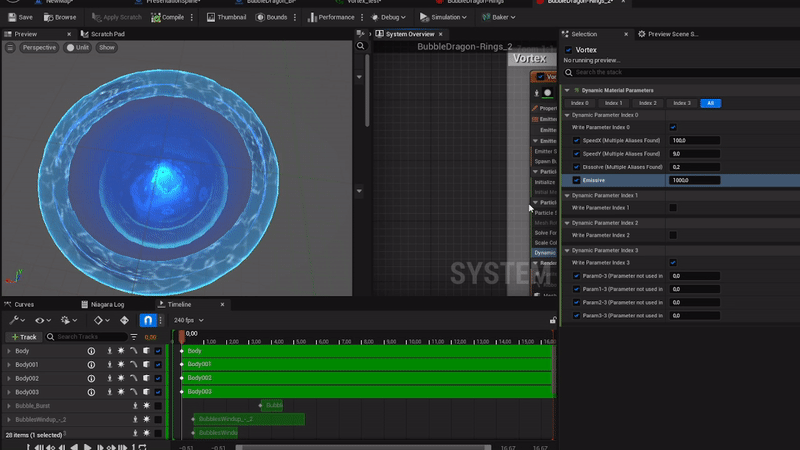Enable Write Parameter Index 2

tap(673, 235)
